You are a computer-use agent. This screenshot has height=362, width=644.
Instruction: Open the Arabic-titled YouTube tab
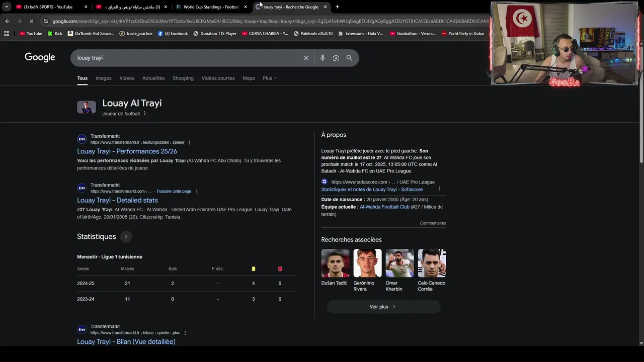click(x=131, y=7)
